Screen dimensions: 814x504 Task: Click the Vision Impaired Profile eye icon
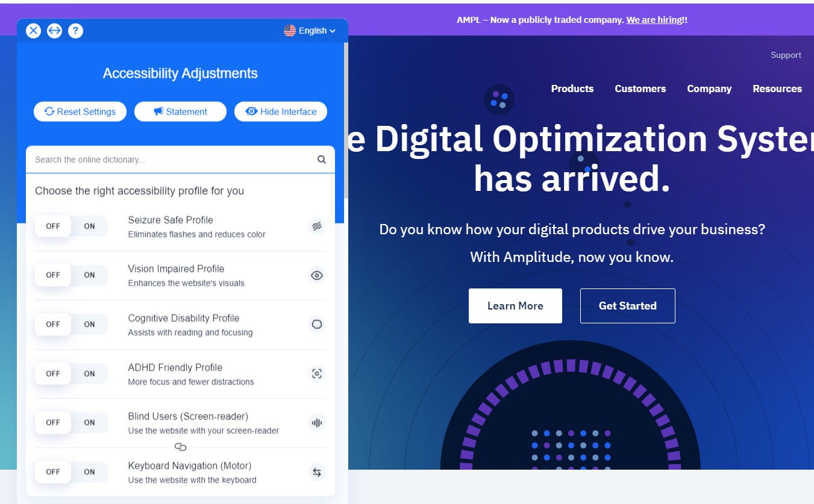tap(316, 276)
